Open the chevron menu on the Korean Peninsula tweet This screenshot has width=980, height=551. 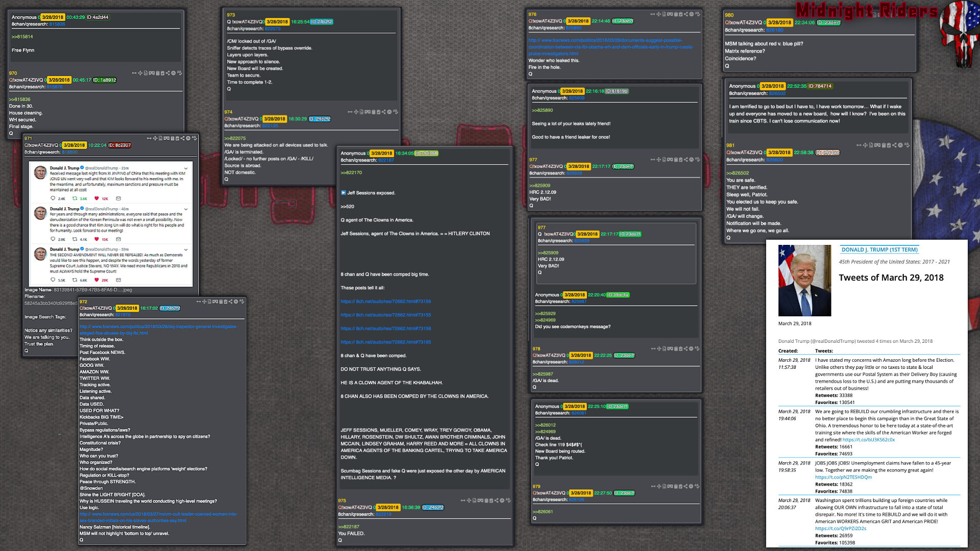(x=186, y=209)
